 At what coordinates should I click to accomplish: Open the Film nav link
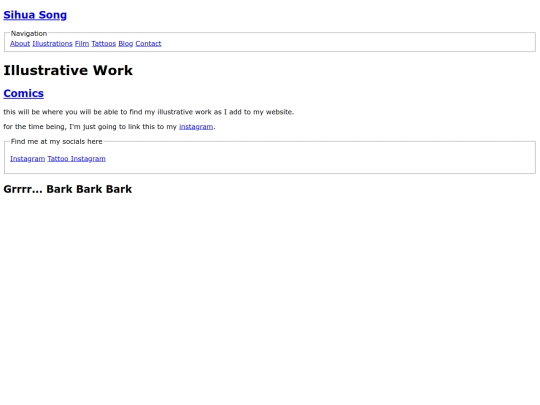(x=82, y=44)
